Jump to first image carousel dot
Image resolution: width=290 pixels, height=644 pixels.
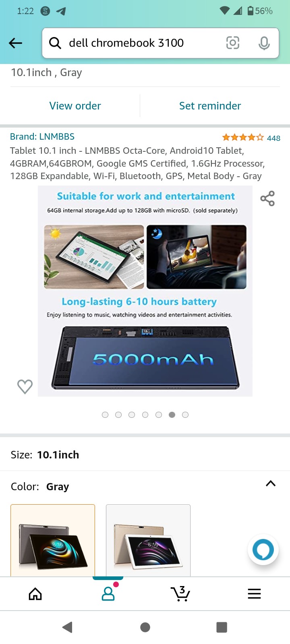pyautogui.click(x=105, y=415)
